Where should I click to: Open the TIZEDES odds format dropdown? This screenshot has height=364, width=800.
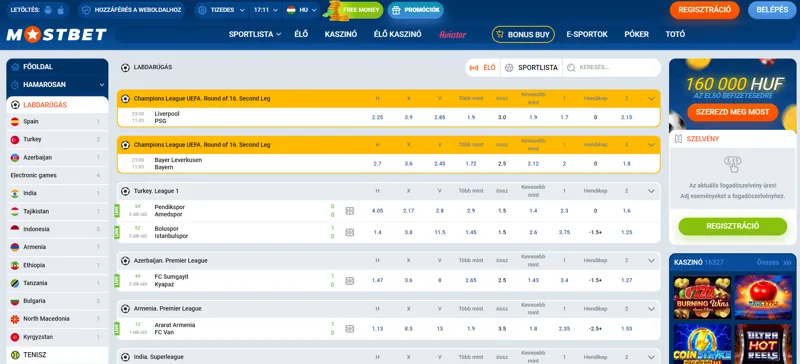coord(222,10)
